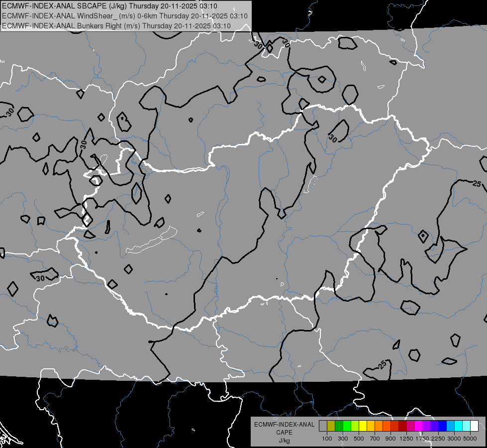487x448 pixels.
Task: Click the 900 value under the legend
Action: click(x=390, y=439)
